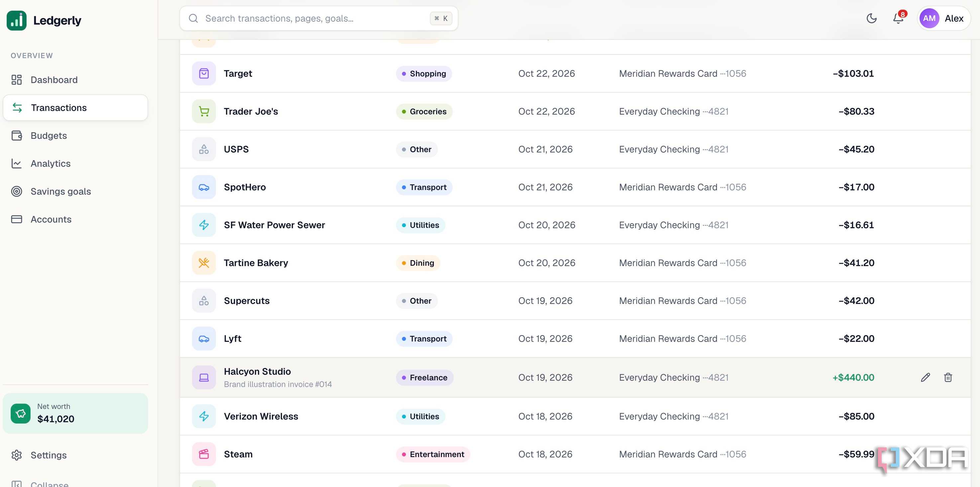This screenshot has width=980, height=487.
Task: Click the Net worth card
Action: [x=75, y=413]
